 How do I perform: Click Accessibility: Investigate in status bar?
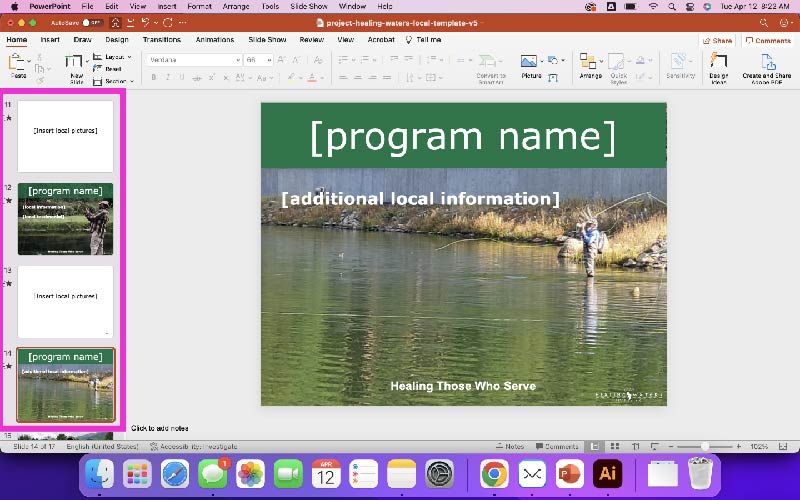pos(194,446)
